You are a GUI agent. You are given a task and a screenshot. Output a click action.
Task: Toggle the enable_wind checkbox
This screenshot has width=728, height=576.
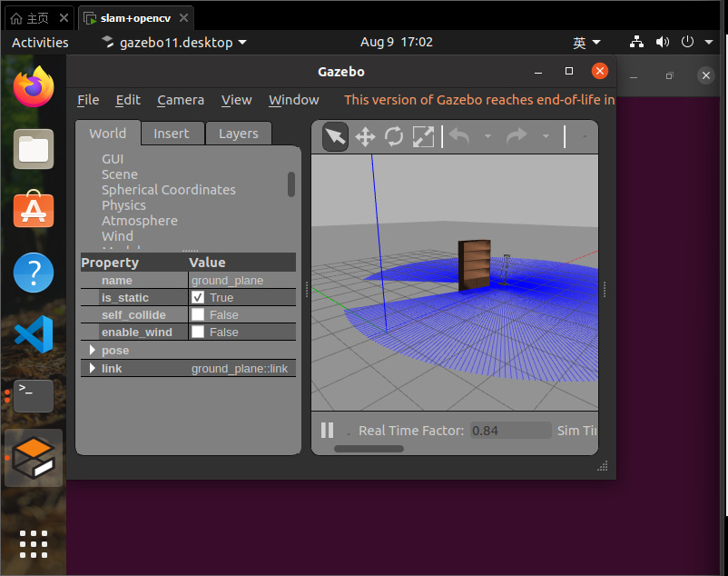[198, 332]
